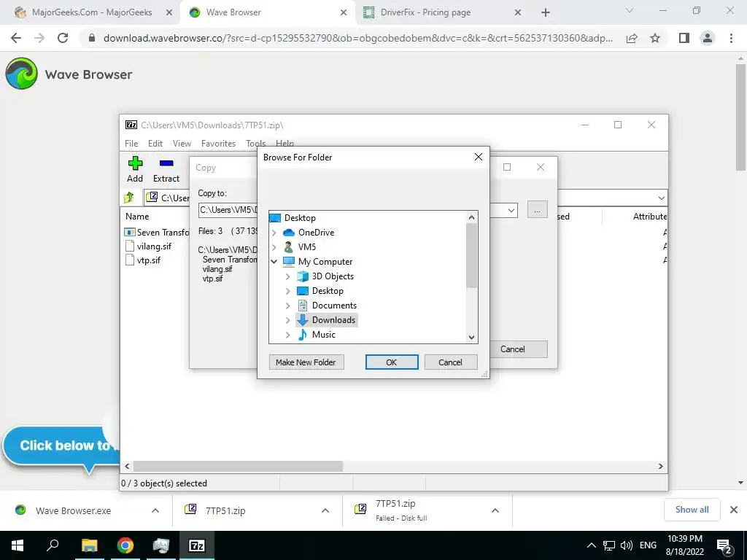This screenshot has width=747, height=560.
Task: Select the Documents folder
Action: point(334,306)
